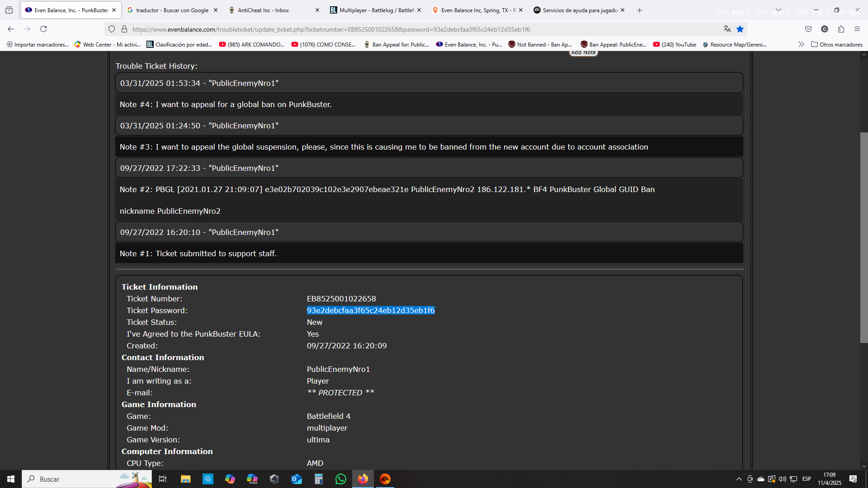
Task: Select the Even Balance PunkBuster tab
Action: point(70,10)
